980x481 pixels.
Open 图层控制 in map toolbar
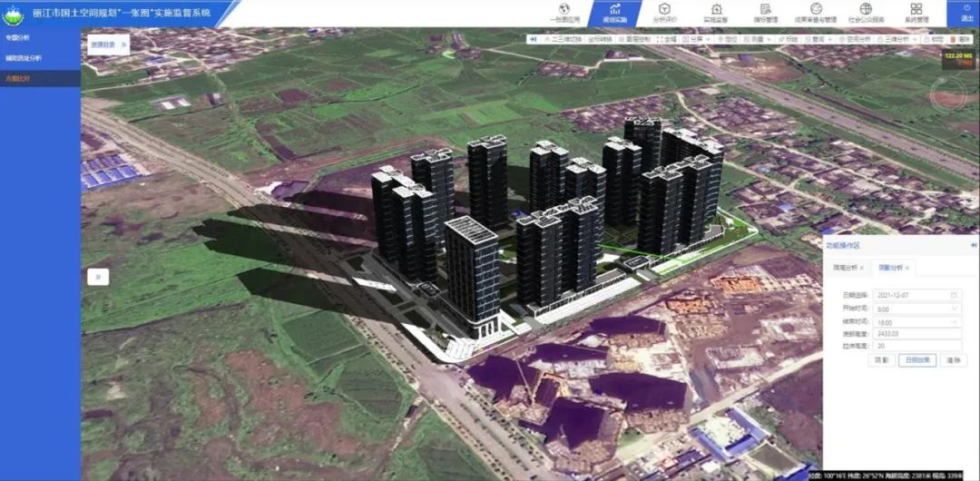[x=634, y=39]
